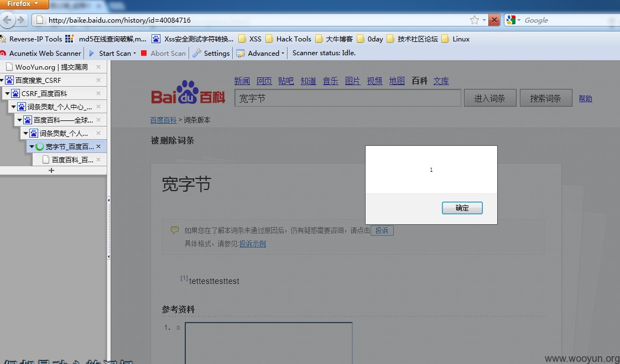
Task: Collapse the 百度搜索_CSRF tab tree
Action: tap(2, 80)
